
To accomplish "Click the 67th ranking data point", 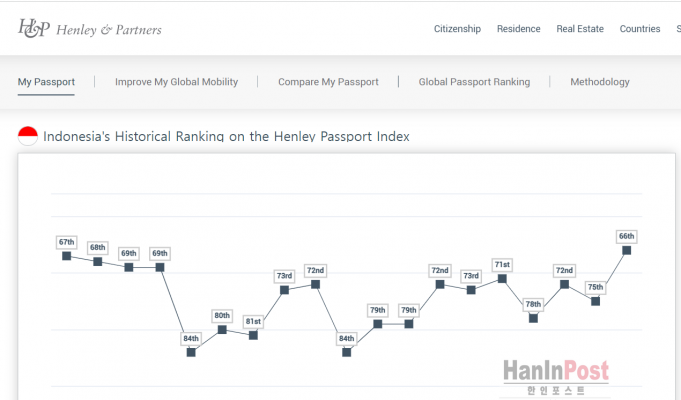I will click(x=67, y=256).
